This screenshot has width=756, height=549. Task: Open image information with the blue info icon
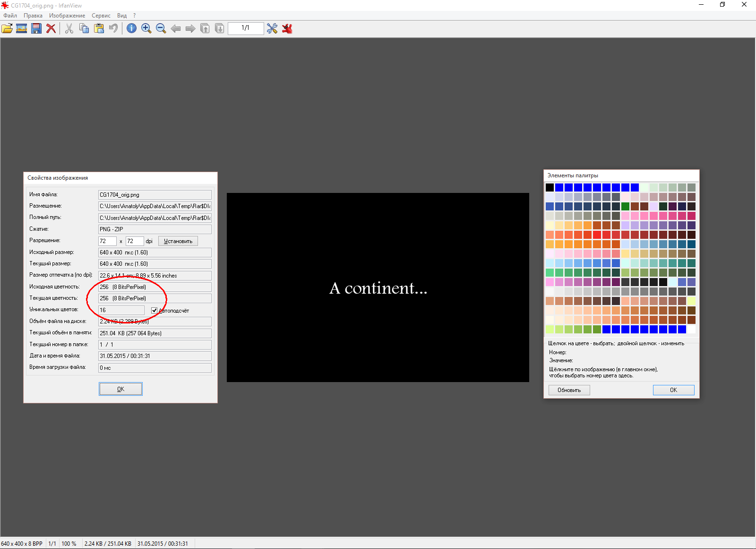coord(132,28)
